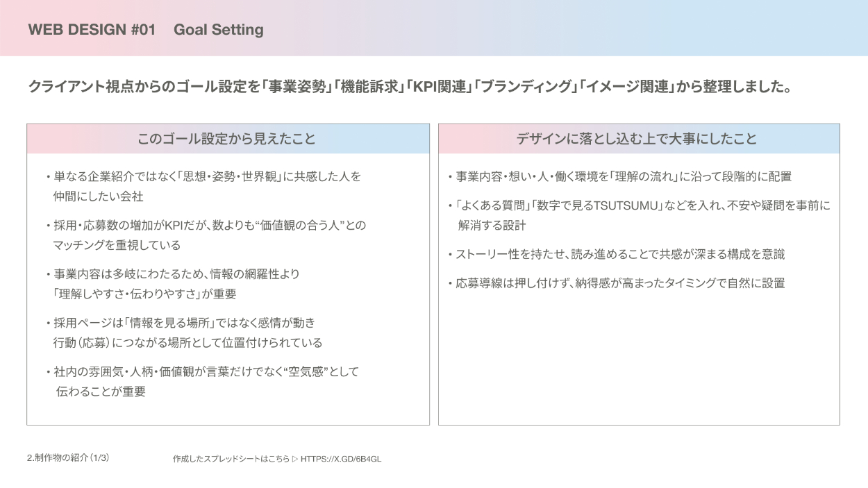The width and height of the screenshot is (868, 488).
Task: Select the デザインに落とし込む上で大事にしたこと panel header
Action: [x=639, y=139]
